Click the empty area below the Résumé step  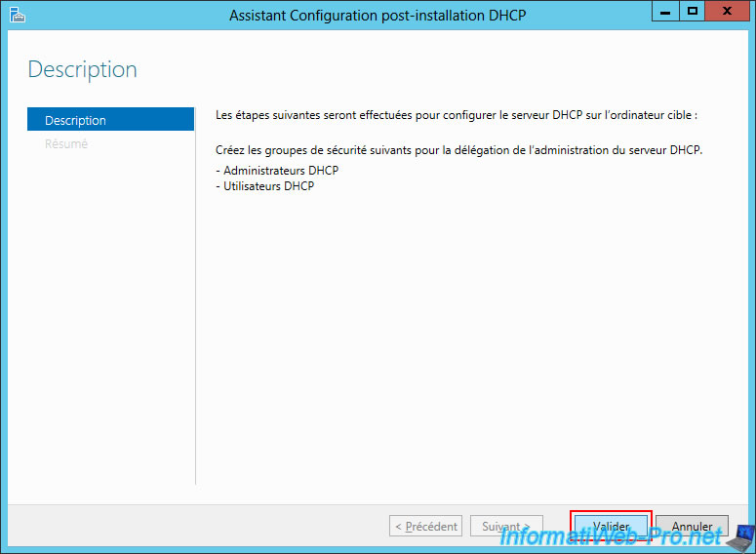(110, 312)
